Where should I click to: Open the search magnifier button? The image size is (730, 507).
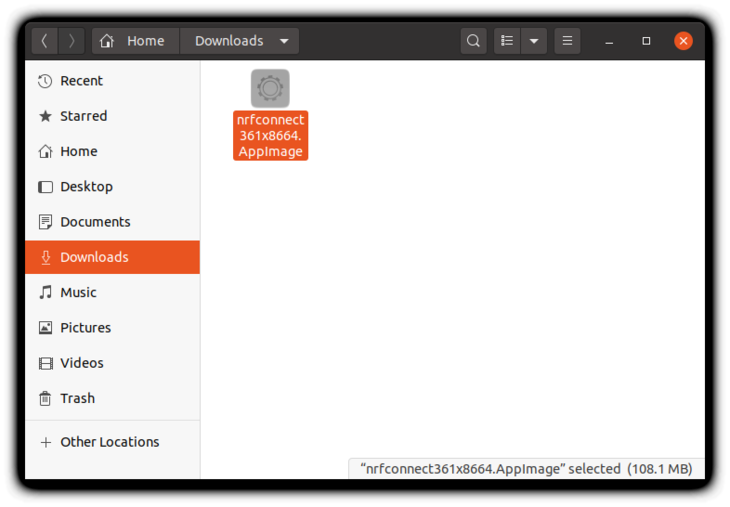click(x=473, y=41)
